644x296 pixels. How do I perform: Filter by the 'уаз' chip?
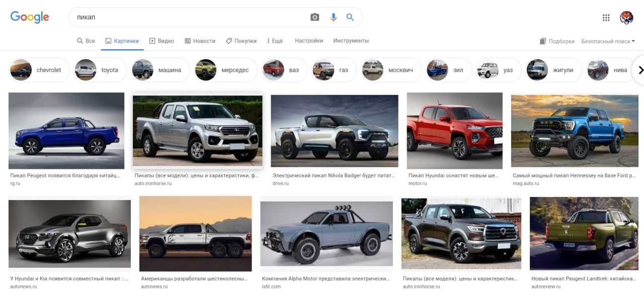click(499, 70)
